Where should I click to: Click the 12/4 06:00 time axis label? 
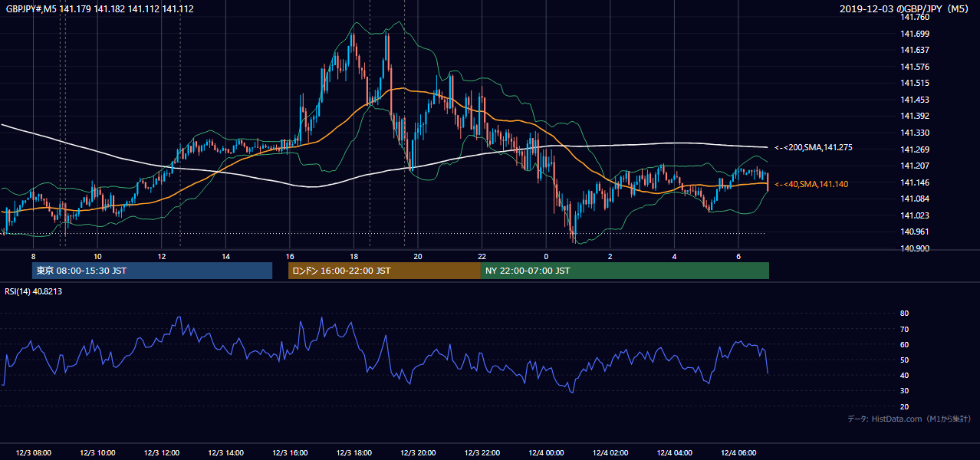tap(739, 453)
